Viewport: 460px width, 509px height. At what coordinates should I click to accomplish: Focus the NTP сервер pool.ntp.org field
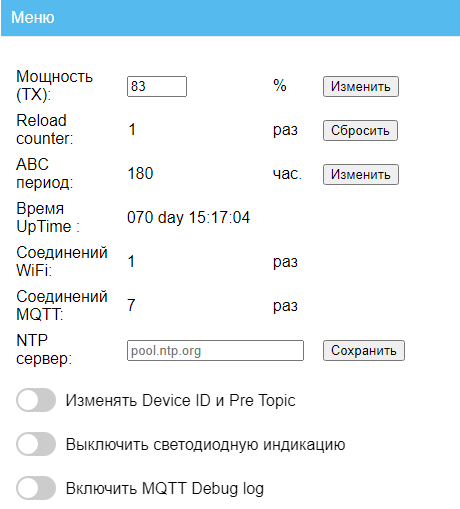tap(215, 351)
